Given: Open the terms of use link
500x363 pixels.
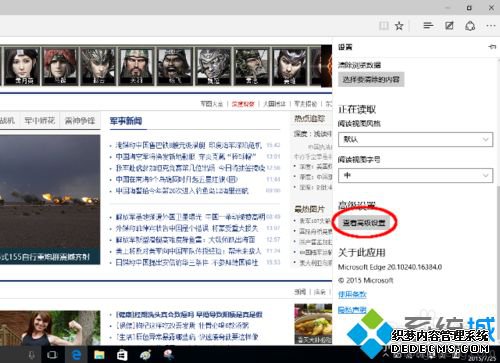Looking at the screenshot, I should tap(352, 294).
